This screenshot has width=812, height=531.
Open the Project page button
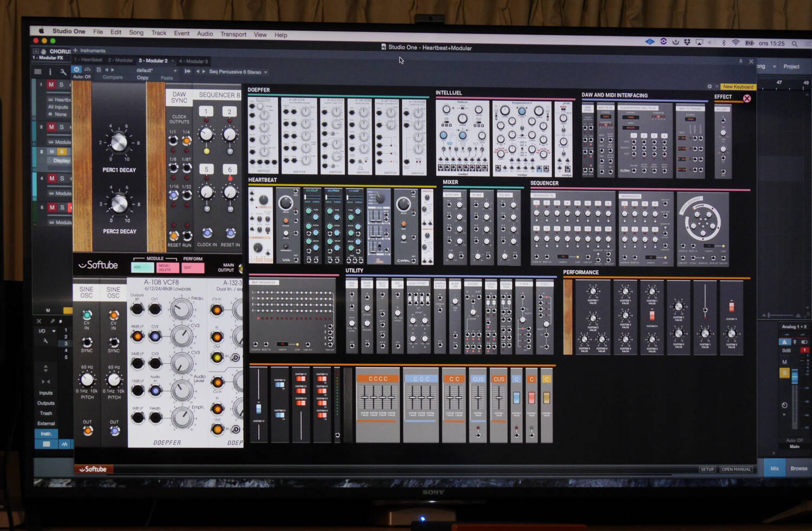[x=791, y=67]
